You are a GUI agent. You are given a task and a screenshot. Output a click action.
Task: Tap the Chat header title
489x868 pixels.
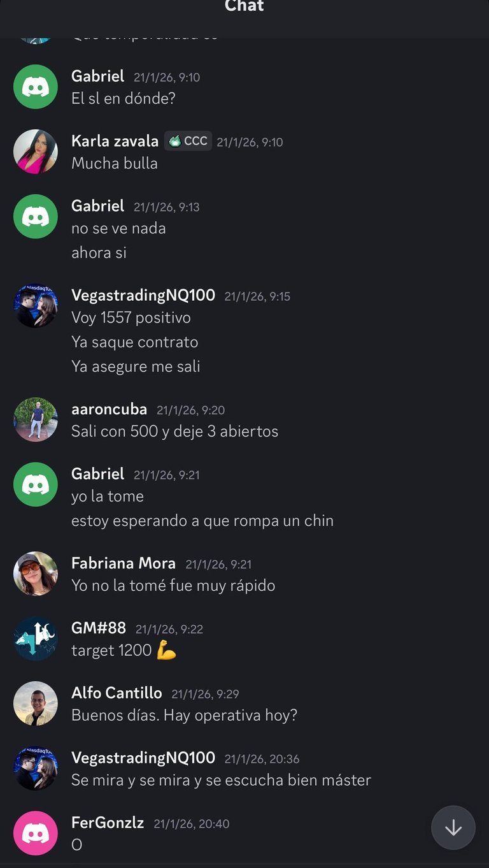[x=244, y=6]
